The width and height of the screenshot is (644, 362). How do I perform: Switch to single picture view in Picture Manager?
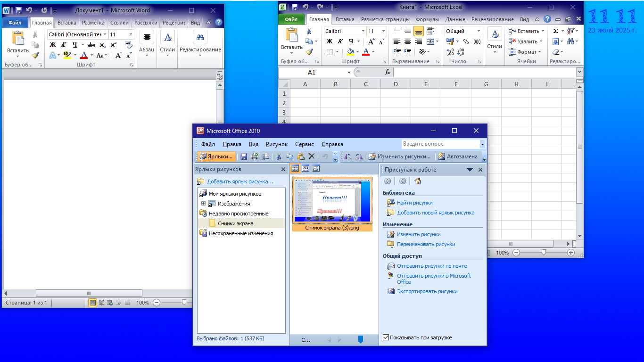(316, 168)
